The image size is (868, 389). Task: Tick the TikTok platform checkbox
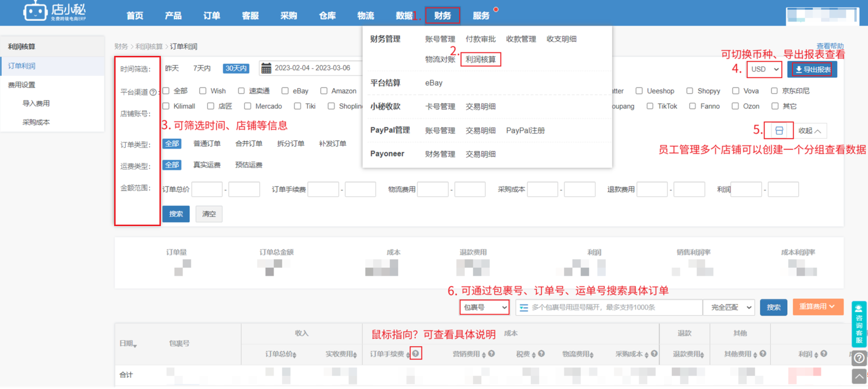(650, 106)
